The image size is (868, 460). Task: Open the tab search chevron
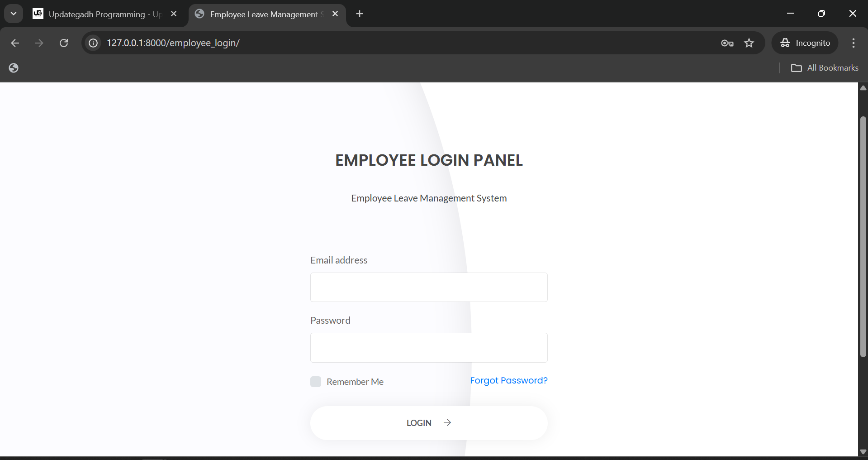click(13, 13)
